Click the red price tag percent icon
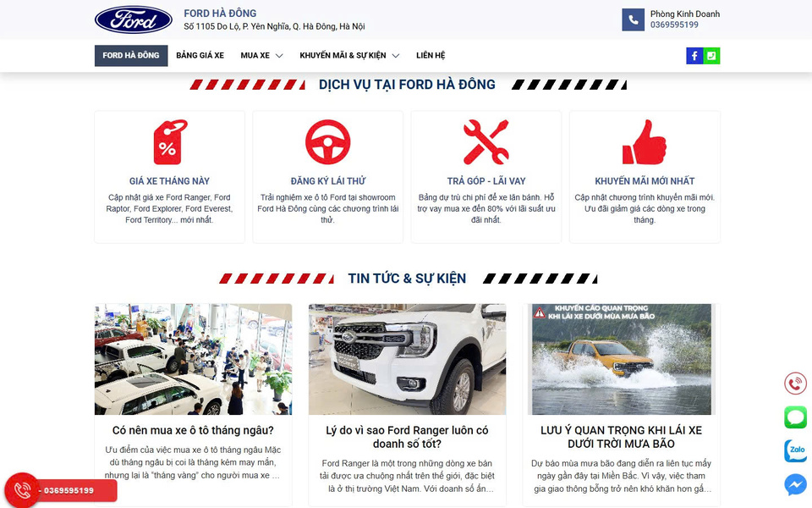 click(x=170, y=142)
